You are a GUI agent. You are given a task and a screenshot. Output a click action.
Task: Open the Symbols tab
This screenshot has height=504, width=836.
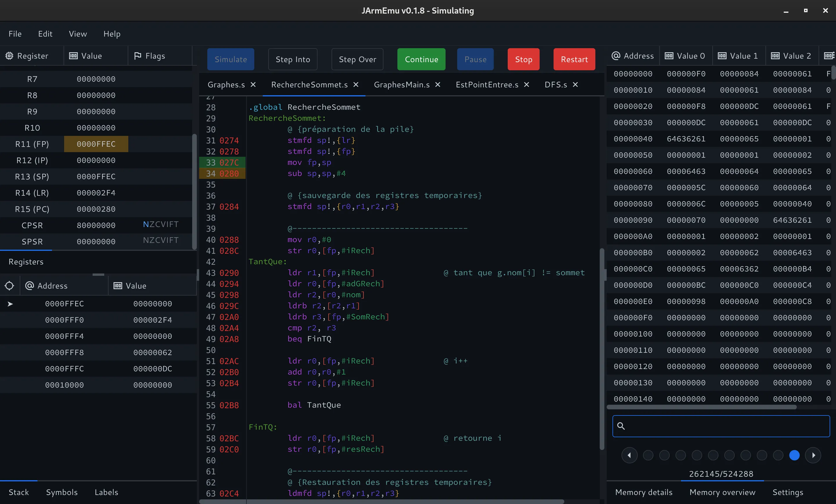pos(62,492)
